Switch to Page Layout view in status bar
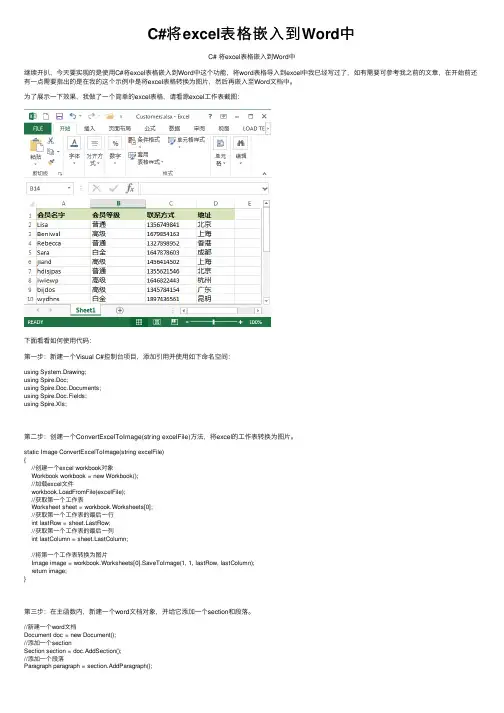 click(x=157, y=322)
